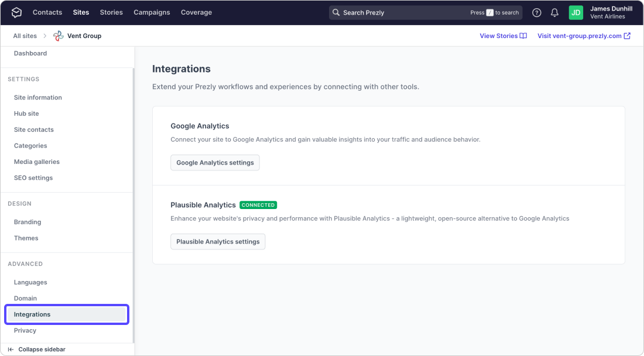Select SEO settings in the sidebar
The image size is (644, 356).
coord(33,178)
